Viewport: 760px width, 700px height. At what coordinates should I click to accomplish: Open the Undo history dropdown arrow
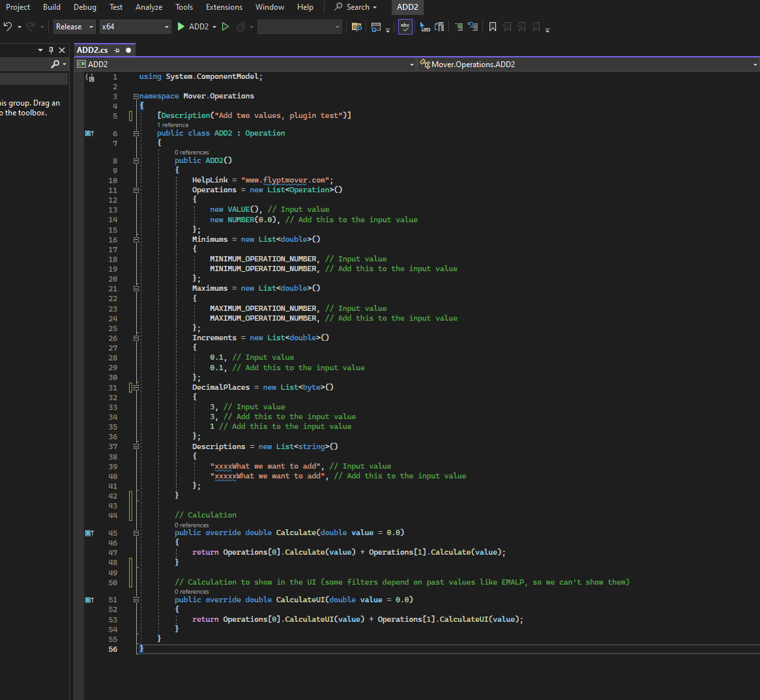[x=20, y=27]
